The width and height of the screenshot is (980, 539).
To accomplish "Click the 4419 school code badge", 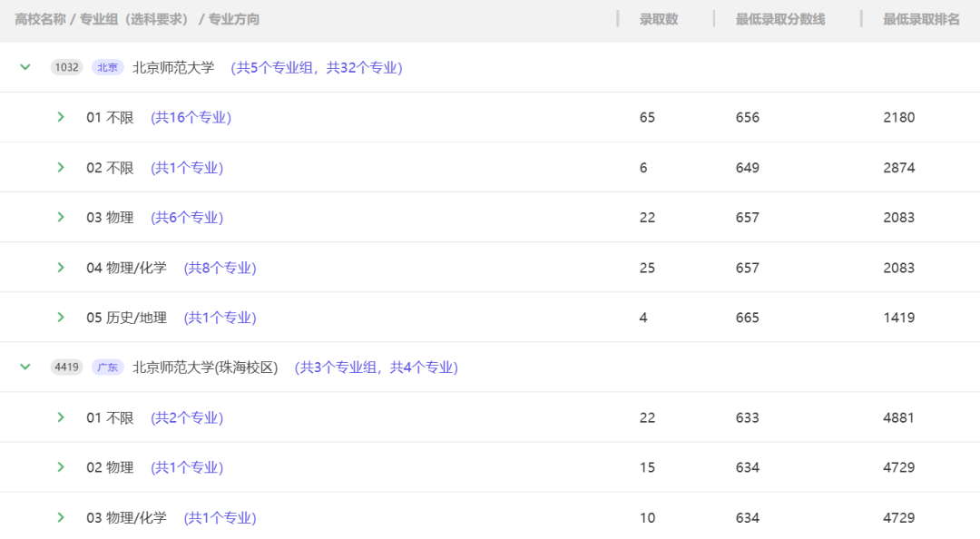I will tap(66, 367).
